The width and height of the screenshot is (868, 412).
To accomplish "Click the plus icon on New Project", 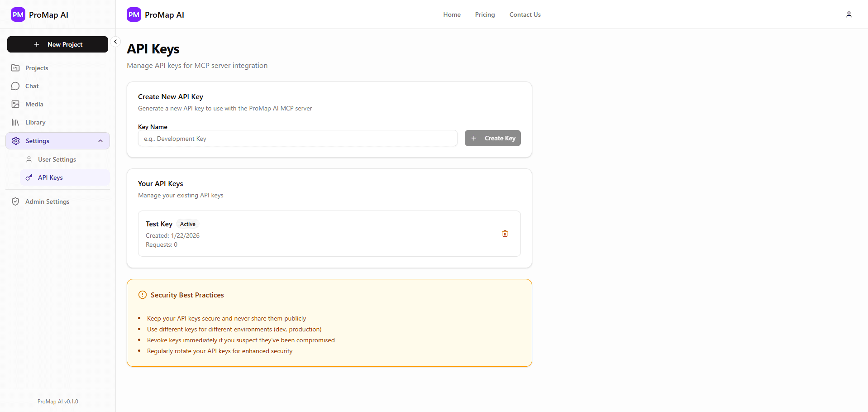I will point(37,44).
